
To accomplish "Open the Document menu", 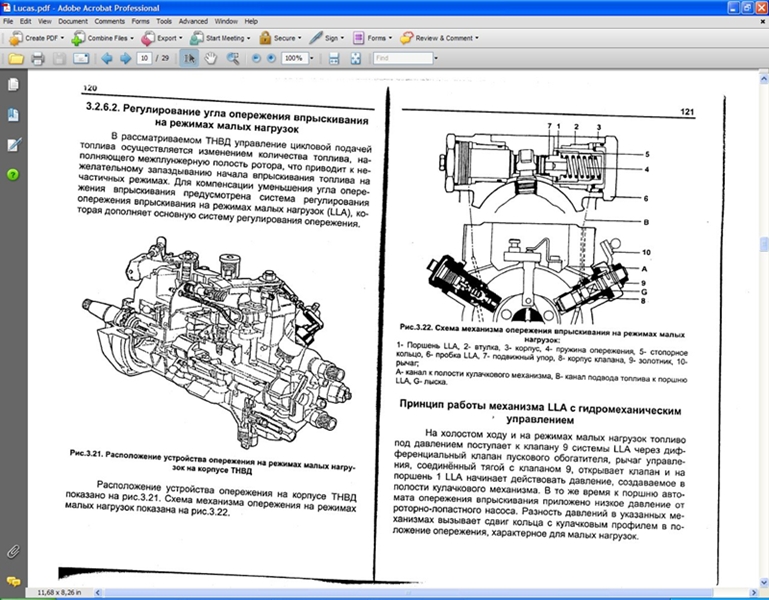I will coord(72,21).
